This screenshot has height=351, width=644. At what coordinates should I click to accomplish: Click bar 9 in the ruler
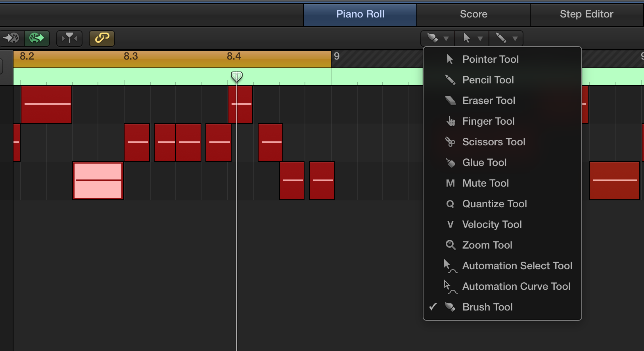337,56
